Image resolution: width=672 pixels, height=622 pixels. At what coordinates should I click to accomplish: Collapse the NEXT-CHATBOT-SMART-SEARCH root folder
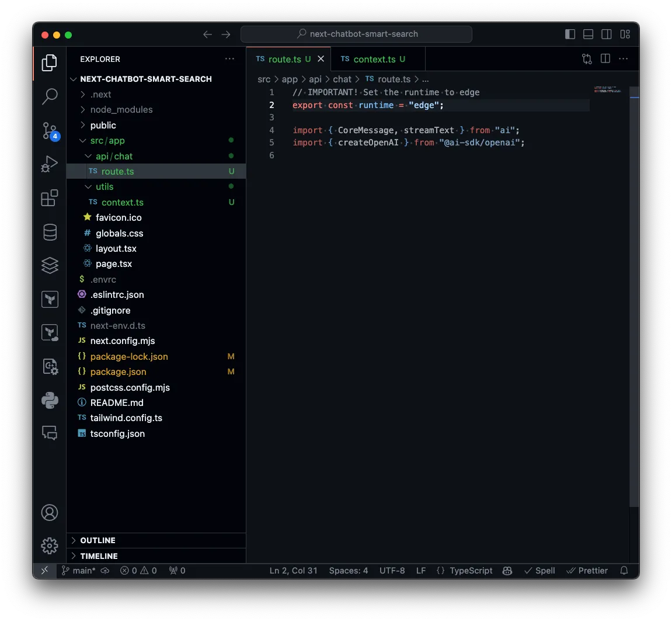pos(156,79)
